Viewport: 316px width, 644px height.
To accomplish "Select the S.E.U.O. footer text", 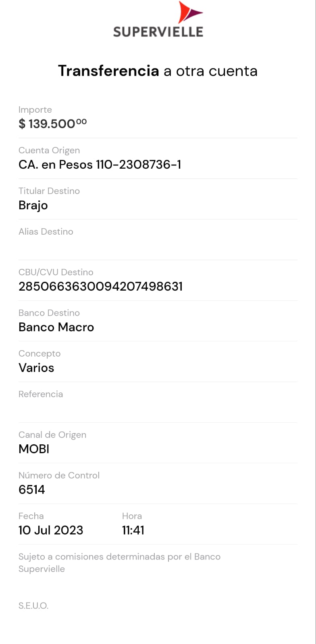I will (33, 606).
